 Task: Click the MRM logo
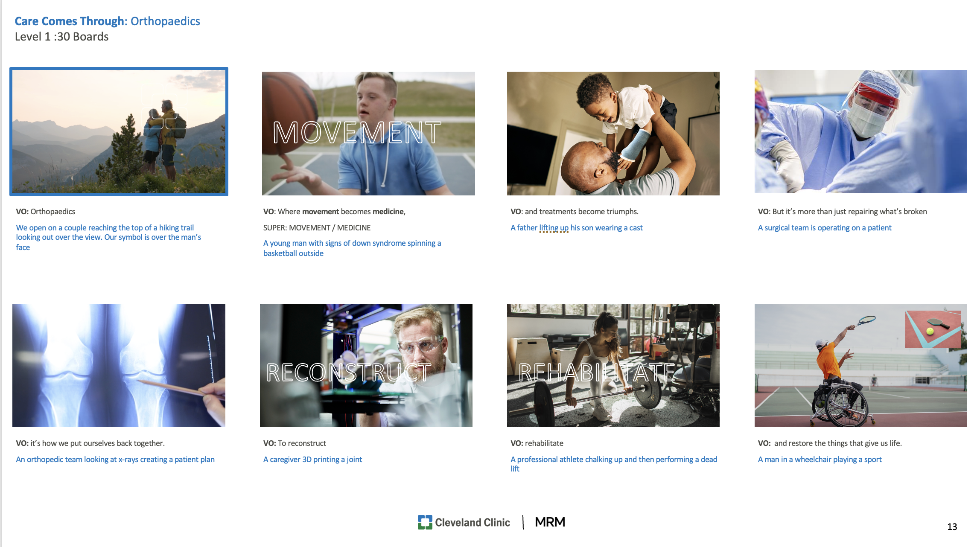click(x=550, y=522)
